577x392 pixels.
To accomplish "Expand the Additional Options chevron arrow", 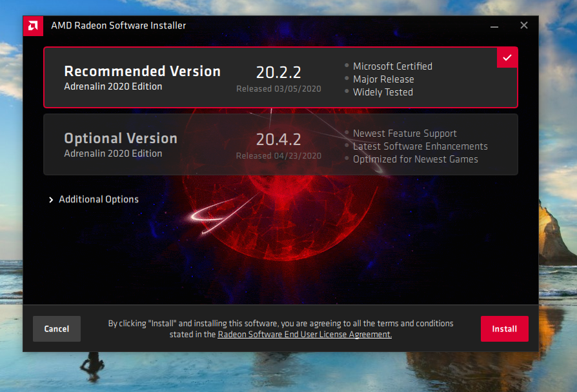I will [x=51, y=200].
